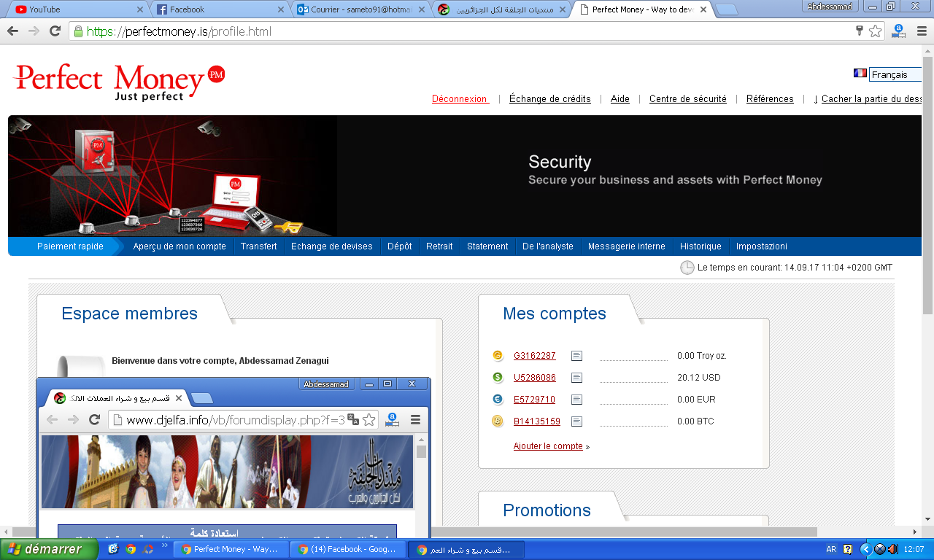Open account E5729710 link
Viewport: 934px width, 560px height.
click(534, 400)
